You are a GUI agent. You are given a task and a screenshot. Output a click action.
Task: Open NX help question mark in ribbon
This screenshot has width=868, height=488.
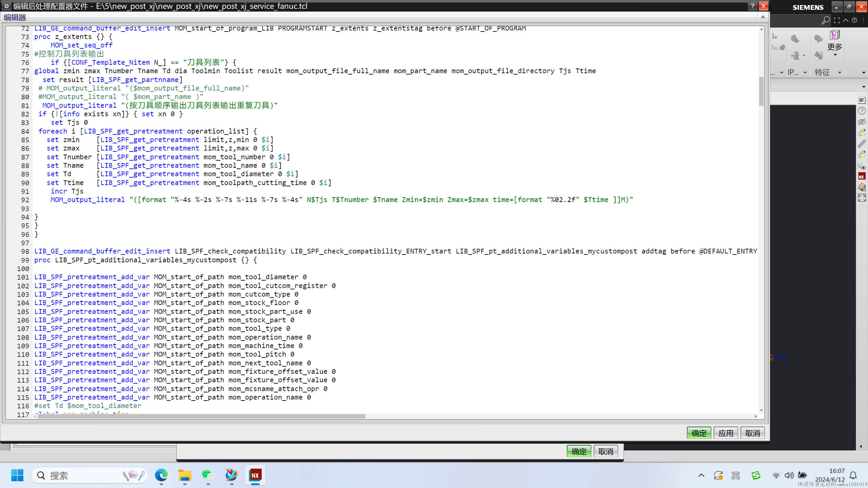tap(854, 20)
